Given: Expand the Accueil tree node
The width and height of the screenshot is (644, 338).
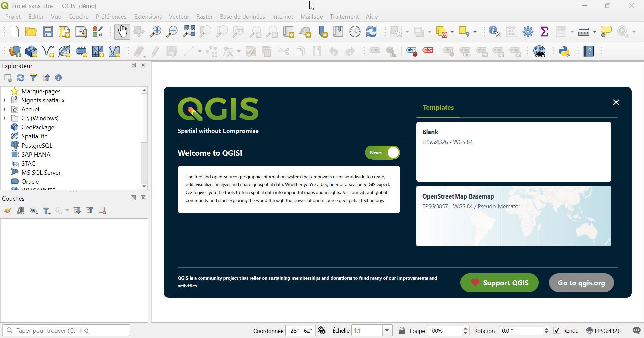Looking at the screenshot, I should pyautogui.click(x=5, y=109).
